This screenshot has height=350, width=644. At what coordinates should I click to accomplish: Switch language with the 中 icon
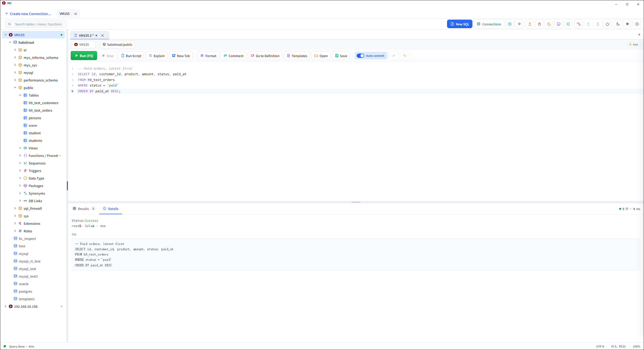pyautogui.click(x=627, y=24)
